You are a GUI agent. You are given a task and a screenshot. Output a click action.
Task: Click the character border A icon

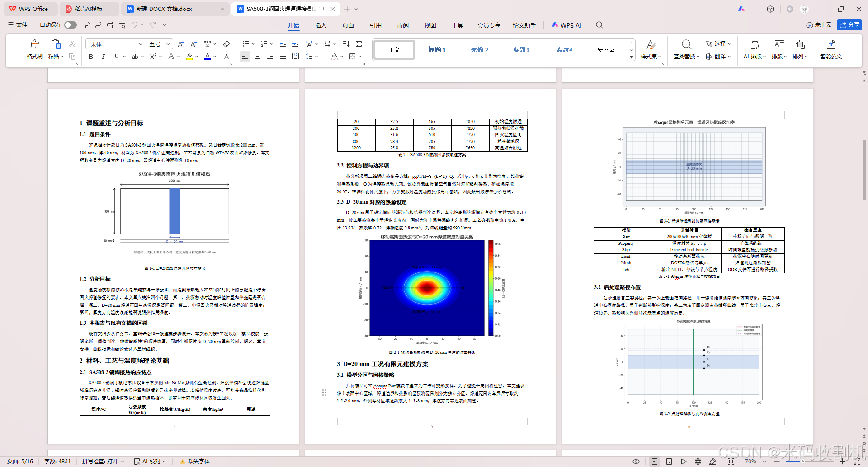226,57
